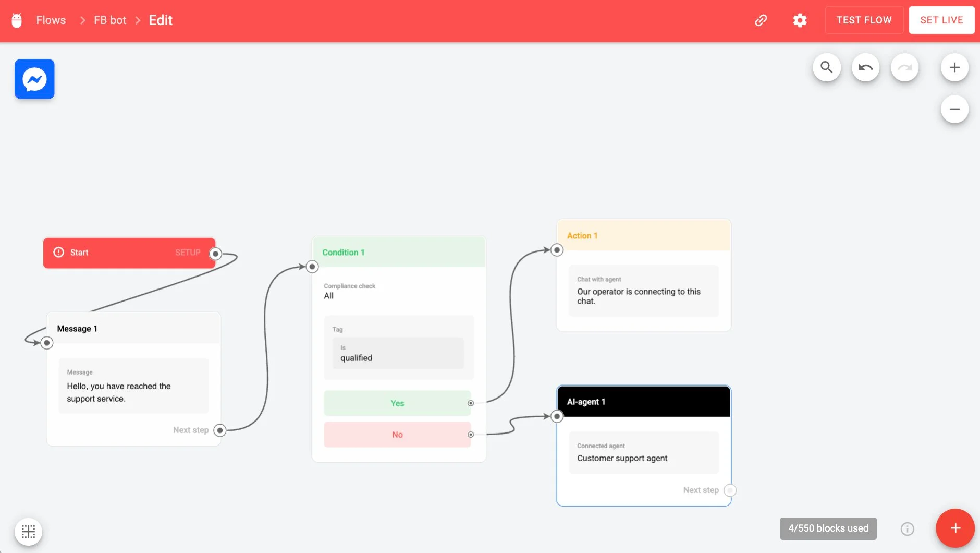
Task: Open the search magnifier tool
Action: click(827, 67)
